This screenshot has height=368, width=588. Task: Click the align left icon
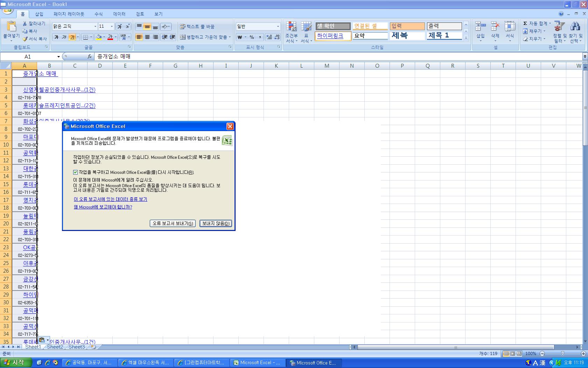click(139, 37)
